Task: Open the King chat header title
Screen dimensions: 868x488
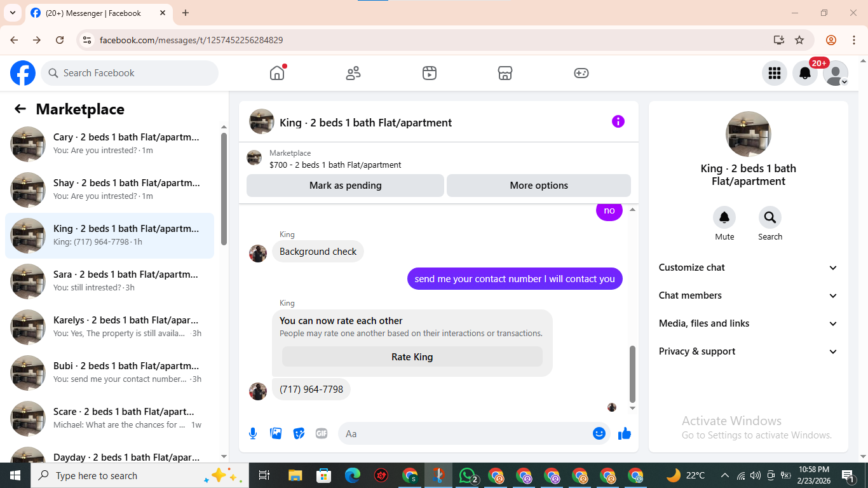Action: coord(365,123)
